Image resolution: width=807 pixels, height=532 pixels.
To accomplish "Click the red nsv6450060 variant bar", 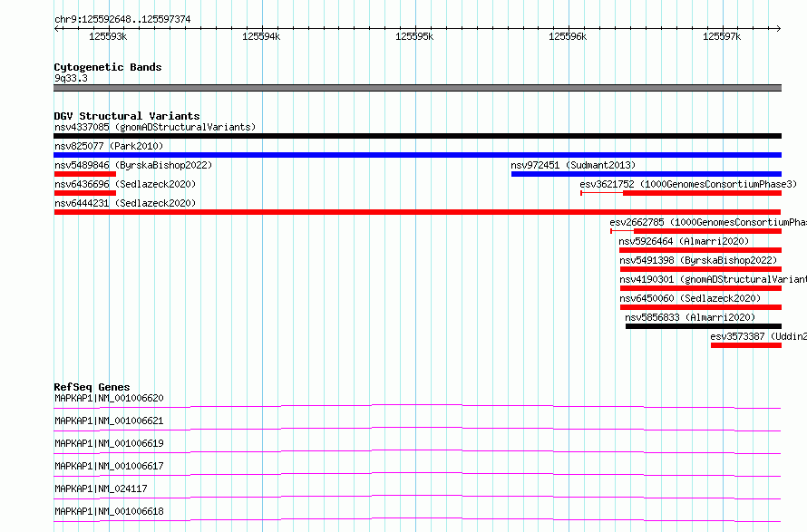I will click(701, 307).
